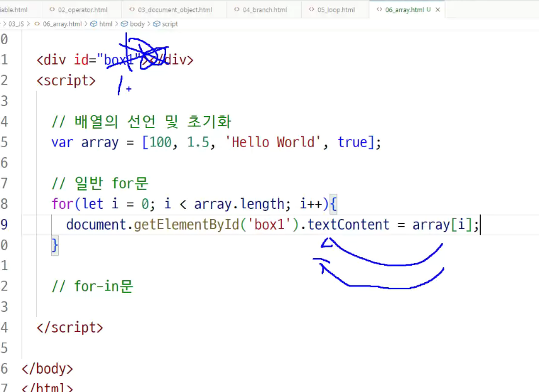Click the i++ increment expression
The image size is (539, 392).
pos(311,204)
